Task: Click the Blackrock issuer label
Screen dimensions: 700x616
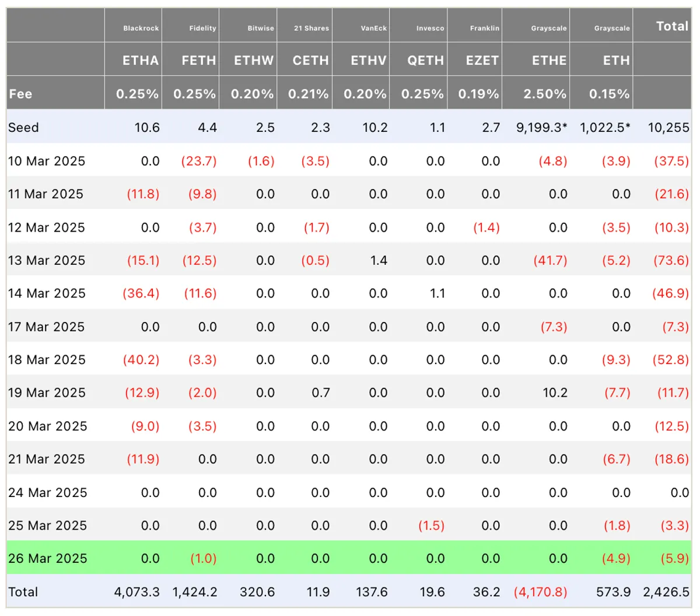Action: click(x=141, y=28)
